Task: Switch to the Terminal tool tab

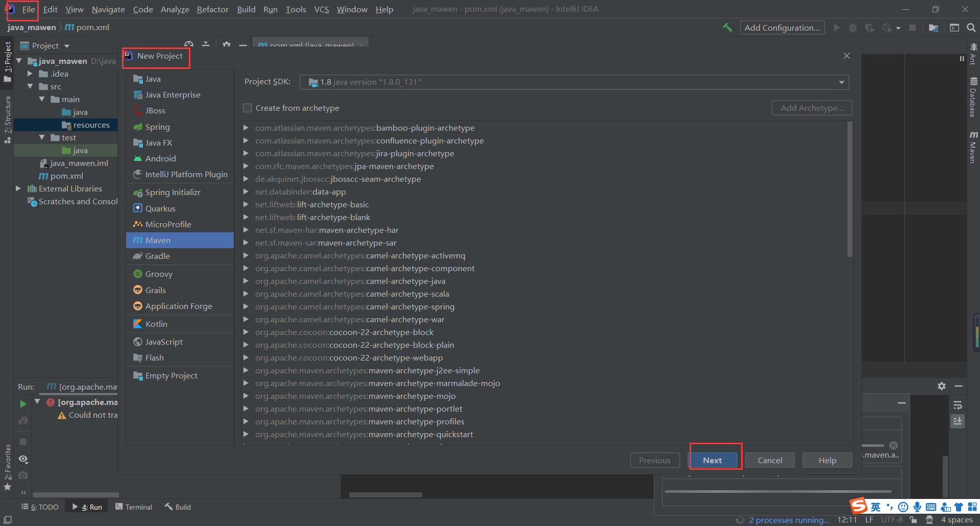Action: pos(134,507)
